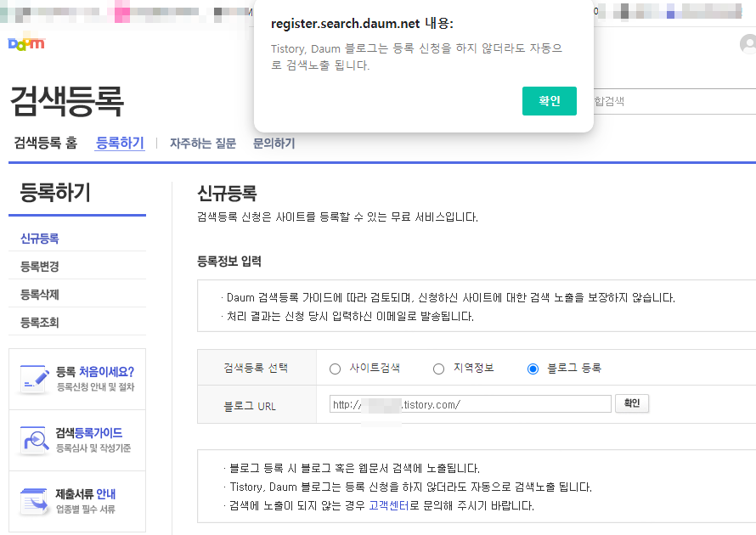756x535 pixels.
Task: Open the user profile avatar icon
Action: click(x=748, y=44)
